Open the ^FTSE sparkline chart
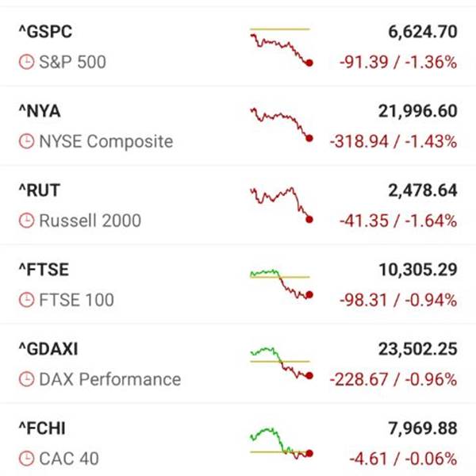The image size is (476, 476). [280, 283]
